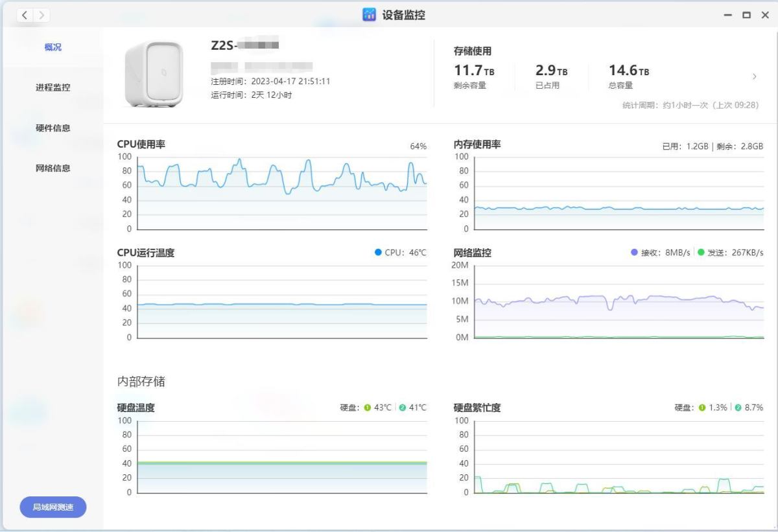Viewport: 778px width, 532px height.
Task: Click the forward navigation arrow
Action: 41,15
